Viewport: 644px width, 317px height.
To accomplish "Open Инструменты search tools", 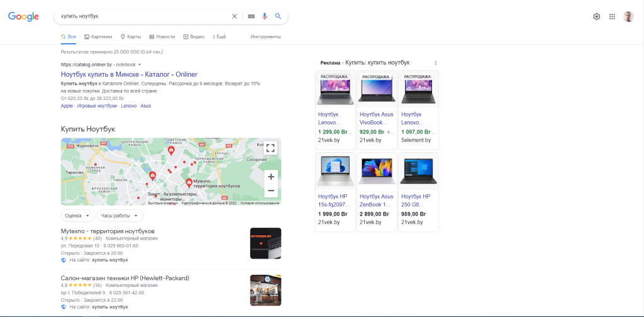I will click(266, 36).
